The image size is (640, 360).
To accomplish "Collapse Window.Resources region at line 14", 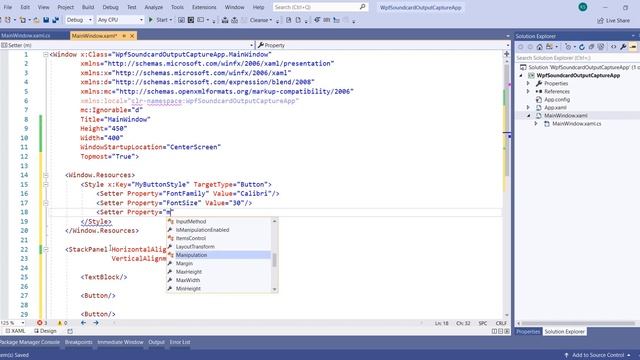I will click(x=45, y=175).
